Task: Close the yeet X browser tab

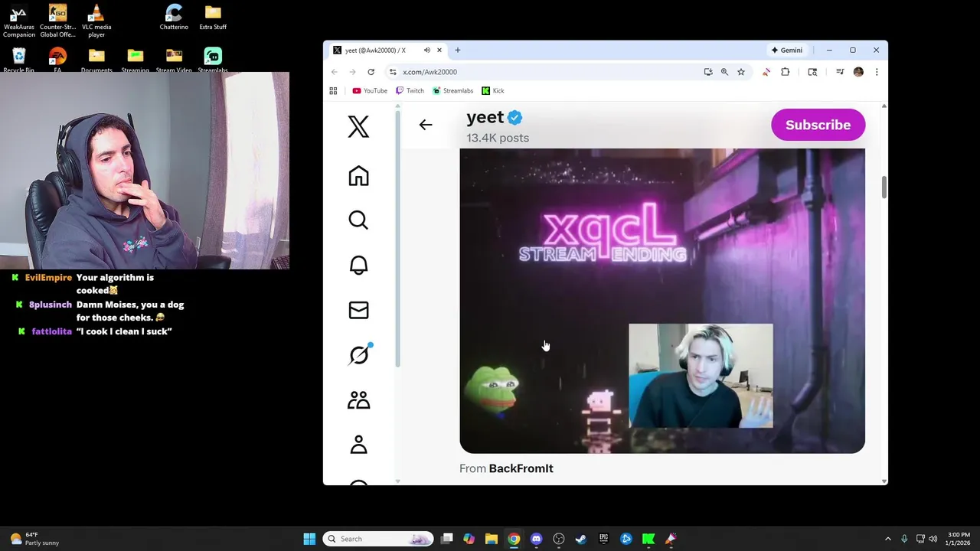Action: (439, 51)
